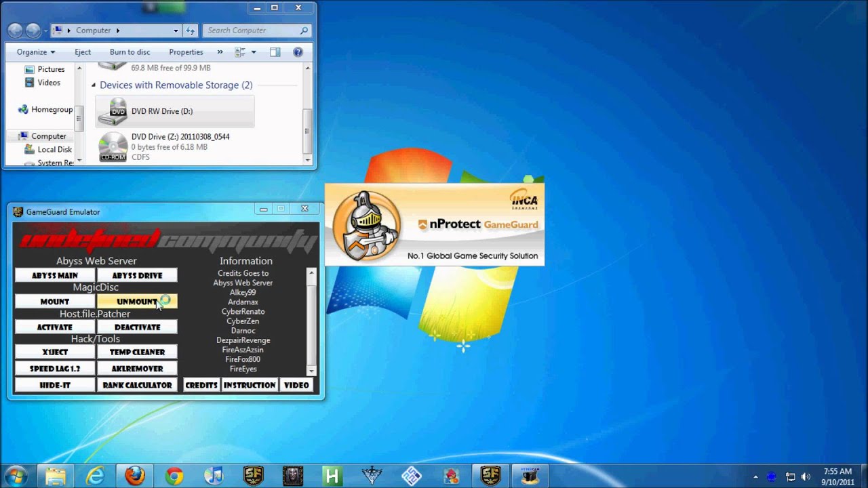Click the Back arrow in Computer window

[x=15, y=30]
